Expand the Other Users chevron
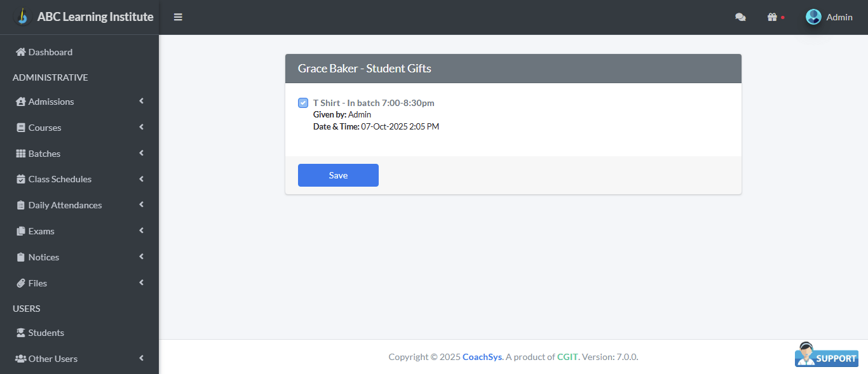 (x=141, y=358)
